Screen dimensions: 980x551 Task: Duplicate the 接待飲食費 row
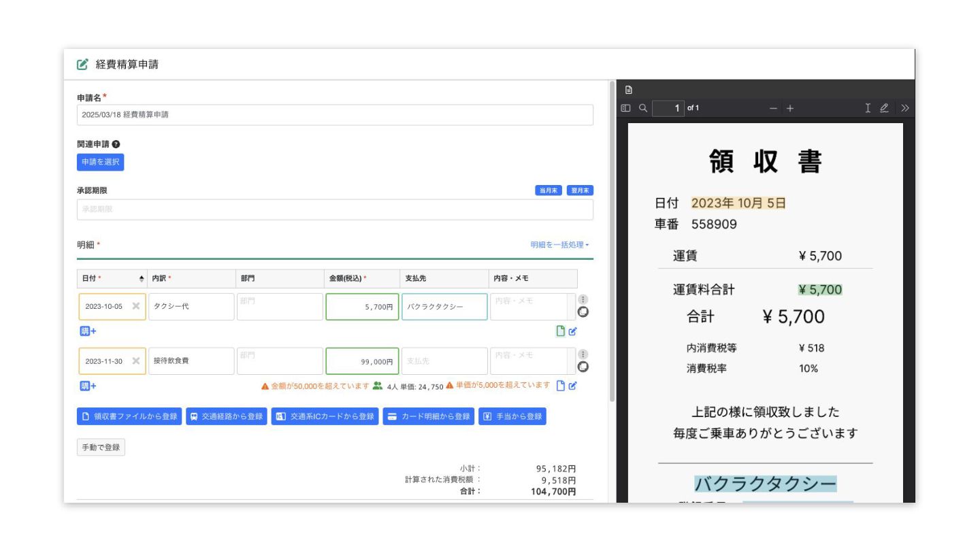click(583, 367)
